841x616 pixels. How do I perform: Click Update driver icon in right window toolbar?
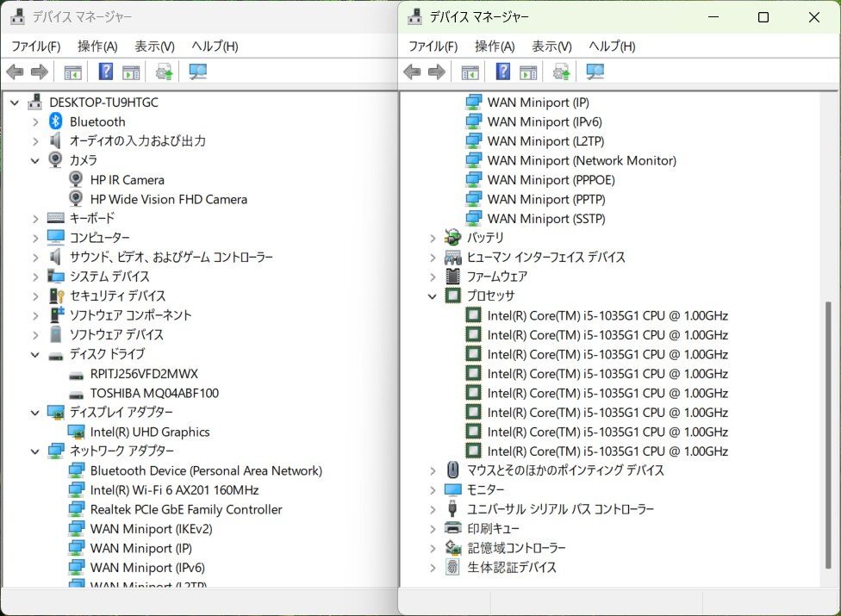click(562, 72)
